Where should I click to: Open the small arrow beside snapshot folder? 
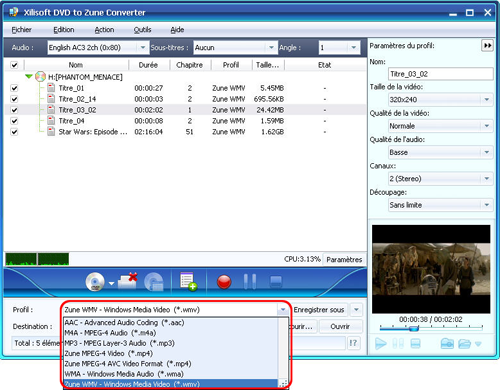coord(478,344)
